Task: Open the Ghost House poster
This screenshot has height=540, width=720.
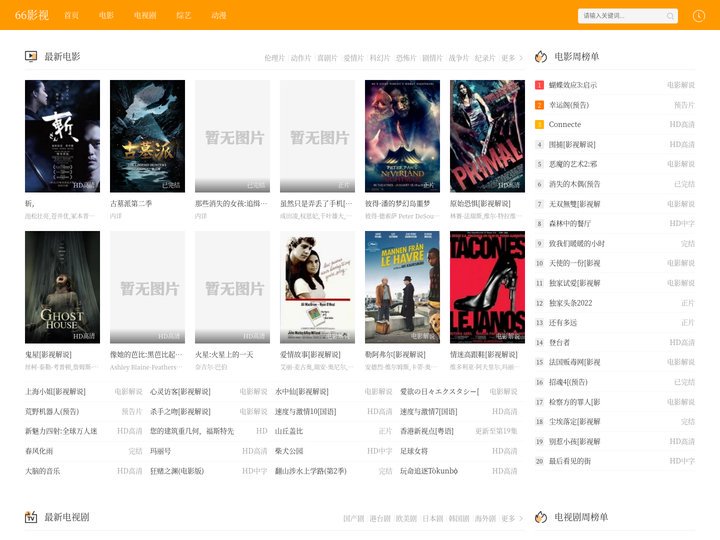Action: coord(62,287)
